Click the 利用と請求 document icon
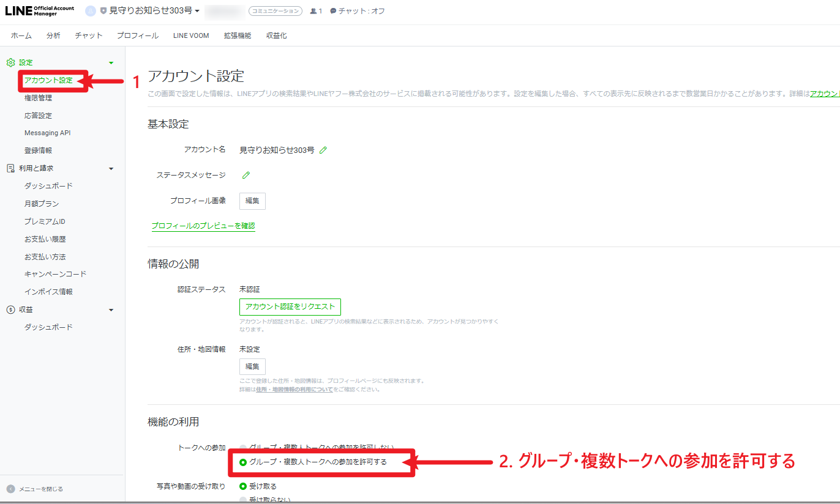The width and height of the screenshot is (840, 504). point(10,168)
